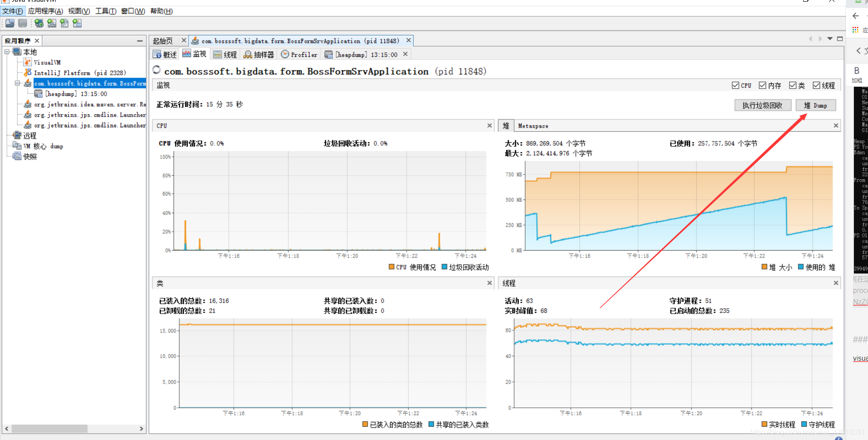Viewport: 868px width, 440px height.
Task: Close the heapdump 13:15:00 subtab
Action: click(x=405, y=54)
